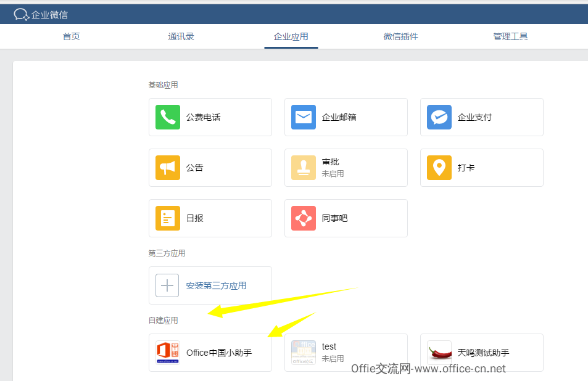The width and height of the screenshot is (588, 381).
Task: Open the 审批 stamp icon
Action: [304, 168]
